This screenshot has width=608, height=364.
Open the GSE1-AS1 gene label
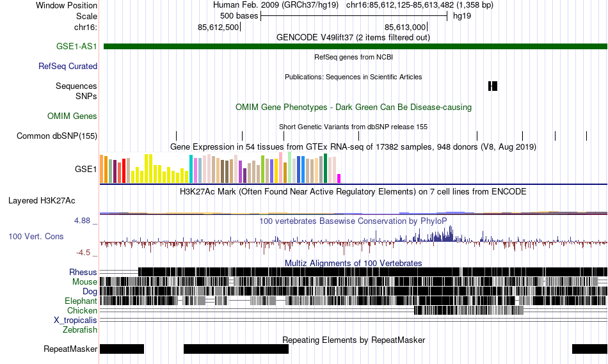point(76,47)
